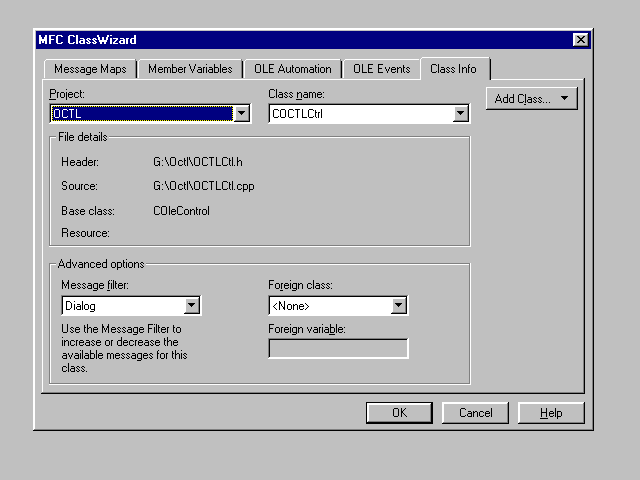This screenshot has height=480, width=640.
Task: Select the OLE Events tab
Action: [x=381, y=69]
